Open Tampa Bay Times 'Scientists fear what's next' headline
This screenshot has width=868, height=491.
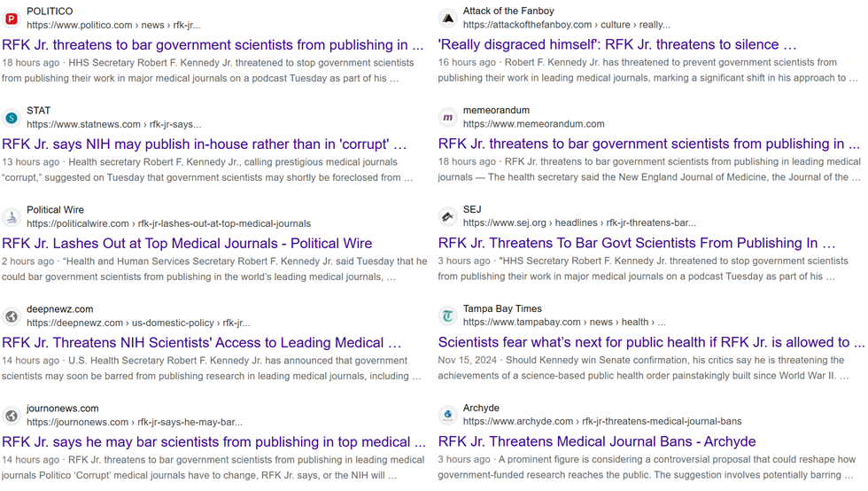click(x=651, y=342)
